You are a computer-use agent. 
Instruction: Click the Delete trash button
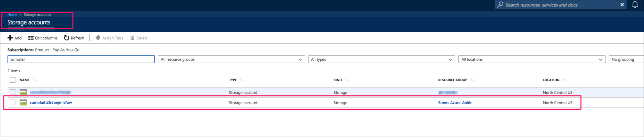[139, 38]
